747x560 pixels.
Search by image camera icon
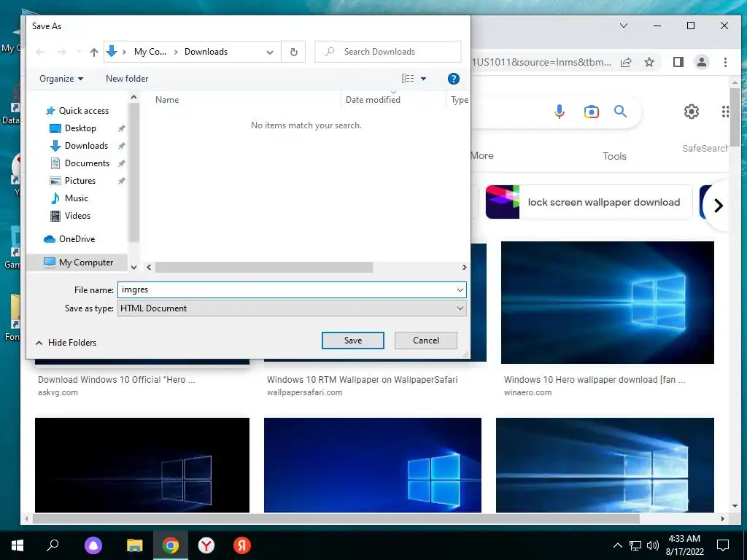pos(591,112)
